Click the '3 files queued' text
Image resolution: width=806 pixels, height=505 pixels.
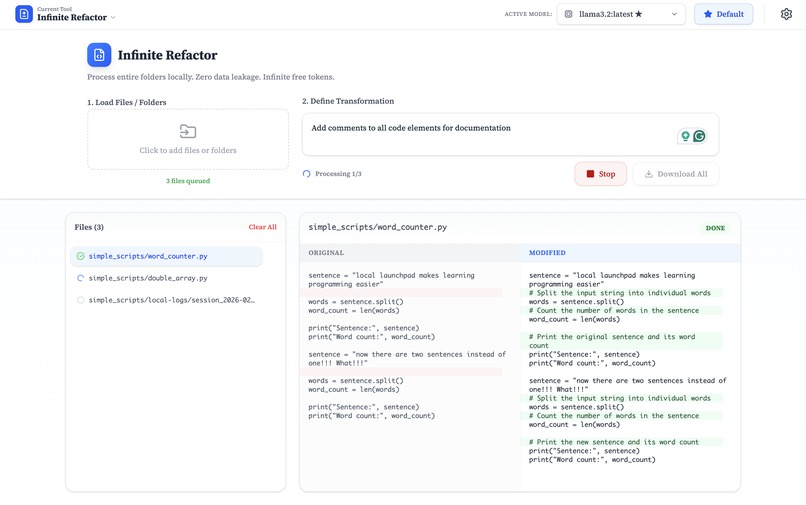click(x=188, y=181)
